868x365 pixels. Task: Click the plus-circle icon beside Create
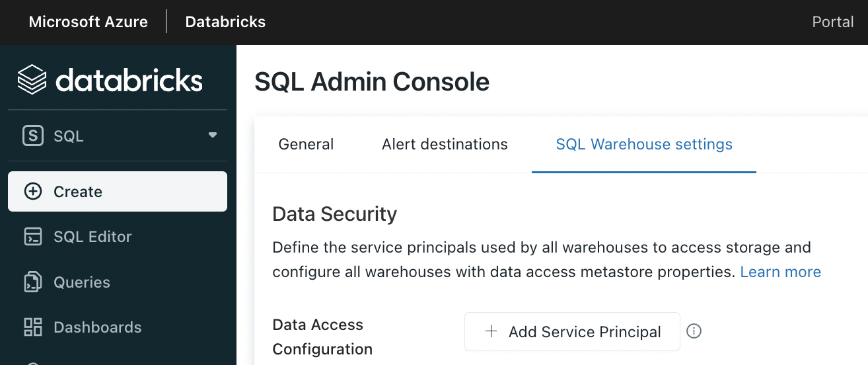(32, 192)
